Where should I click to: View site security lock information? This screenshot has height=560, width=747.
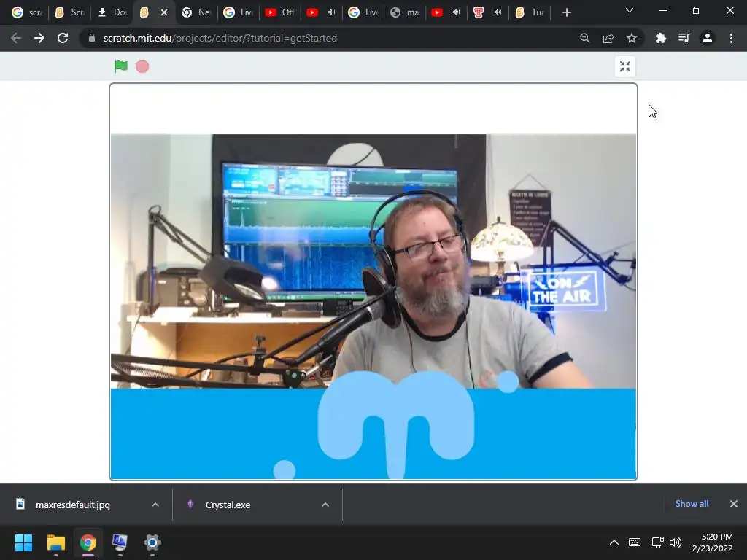[x=92, y=38]
